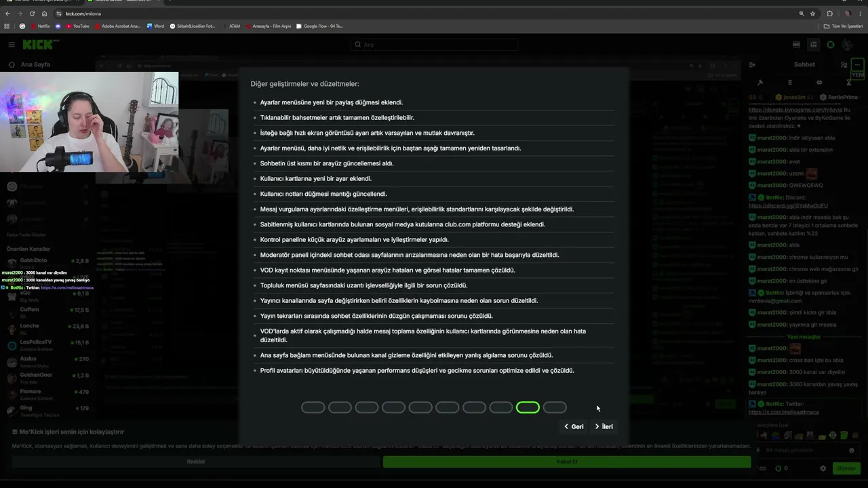The height and width of the screenshot is (488, 868).
Task: Open the Chrome extensions menu
Action: coord(829,14)
